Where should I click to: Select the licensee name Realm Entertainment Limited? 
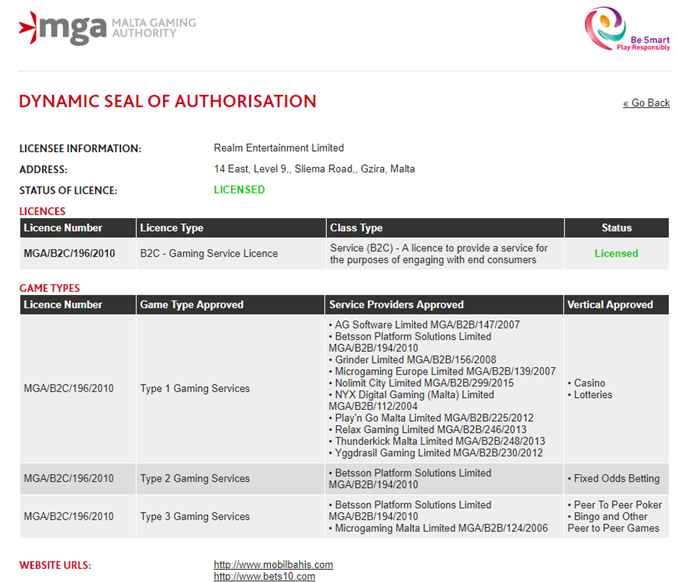[279, 148]
